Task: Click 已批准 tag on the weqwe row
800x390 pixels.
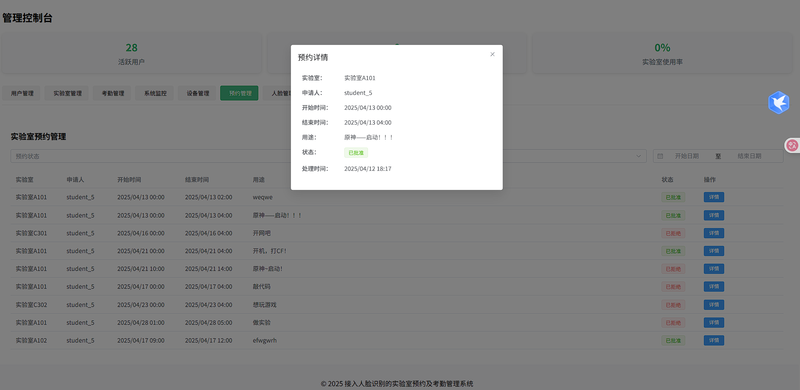Action: [673, 197]
